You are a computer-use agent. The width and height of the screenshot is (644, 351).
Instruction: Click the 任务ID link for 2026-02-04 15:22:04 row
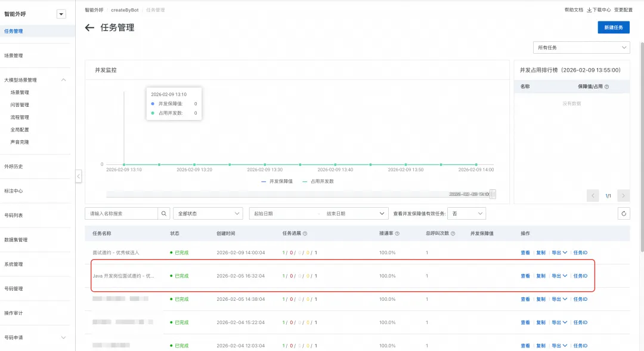[x=580, y=322]
